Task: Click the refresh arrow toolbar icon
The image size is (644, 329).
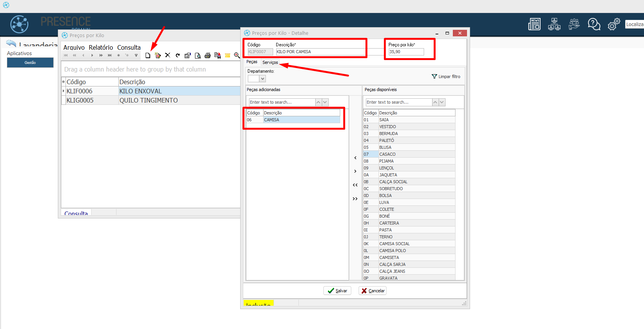Action: [x=178, y=55]
